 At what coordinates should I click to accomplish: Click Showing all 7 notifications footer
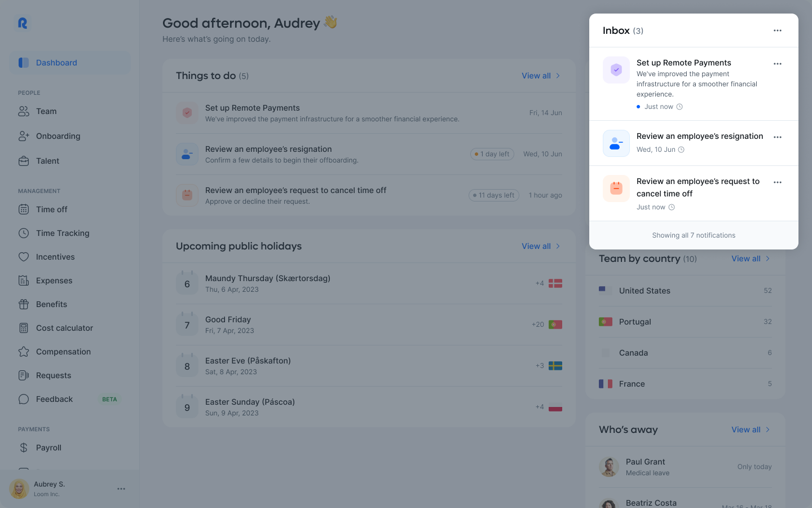click(x=694, y=235)
